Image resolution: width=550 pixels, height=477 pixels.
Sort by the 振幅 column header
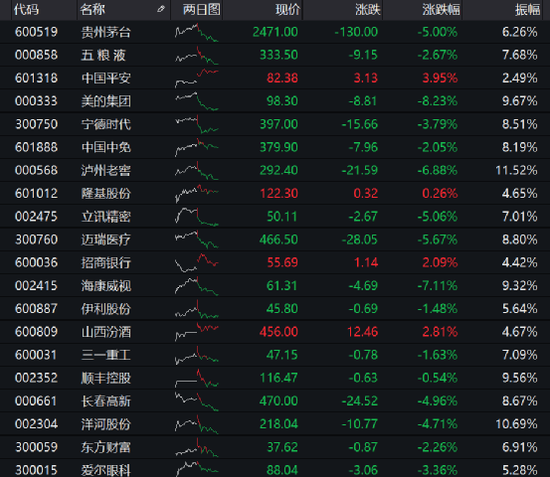(x=528, y=9)
